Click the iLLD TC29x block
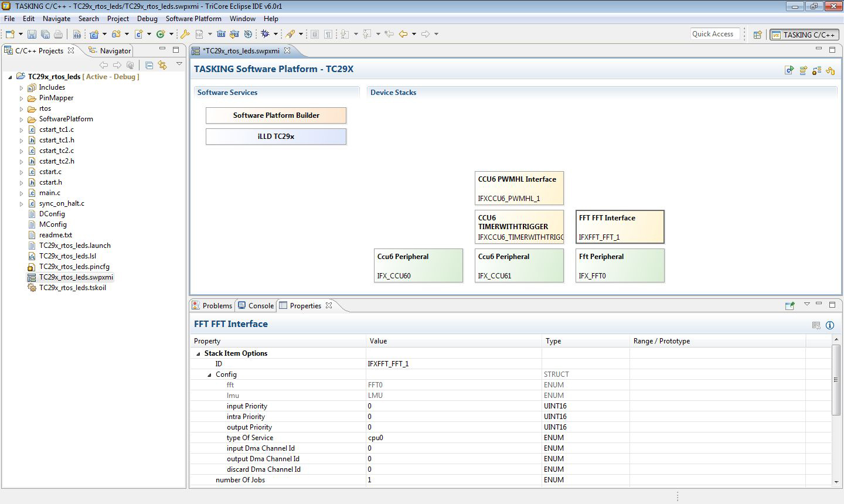The height and width of the screenshot is (504, 844). 276,137
